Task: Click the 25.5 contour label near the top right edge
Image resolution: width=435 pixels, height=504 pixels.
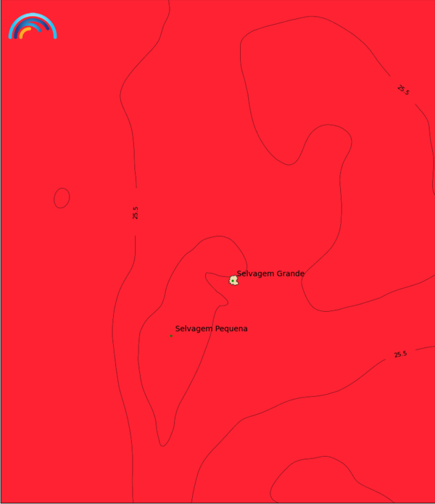Action: click(404, 90)
